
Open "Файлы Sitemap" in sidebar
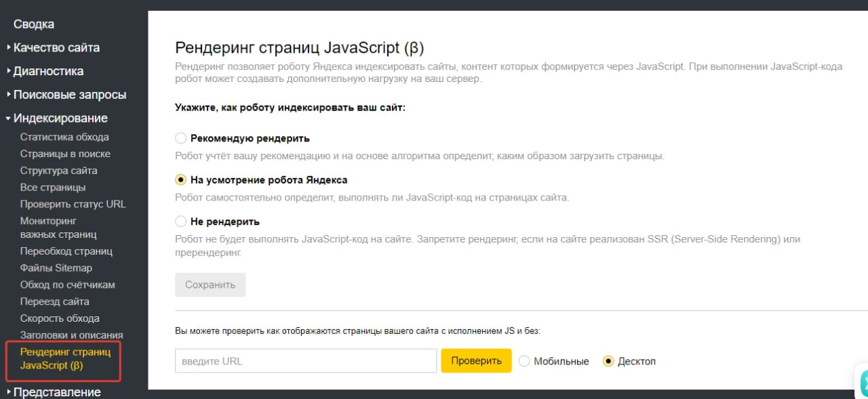click(56, 268)
